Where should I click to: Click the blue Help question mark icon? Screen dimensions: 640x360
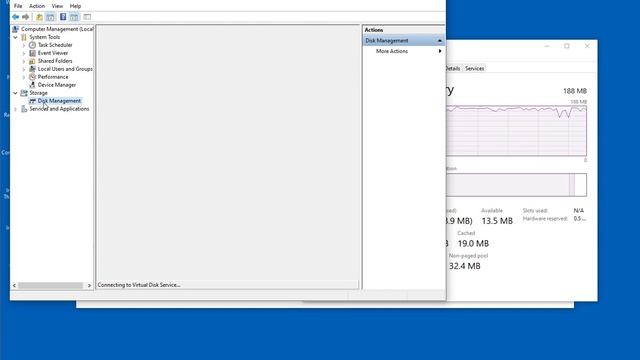point(63,17)
